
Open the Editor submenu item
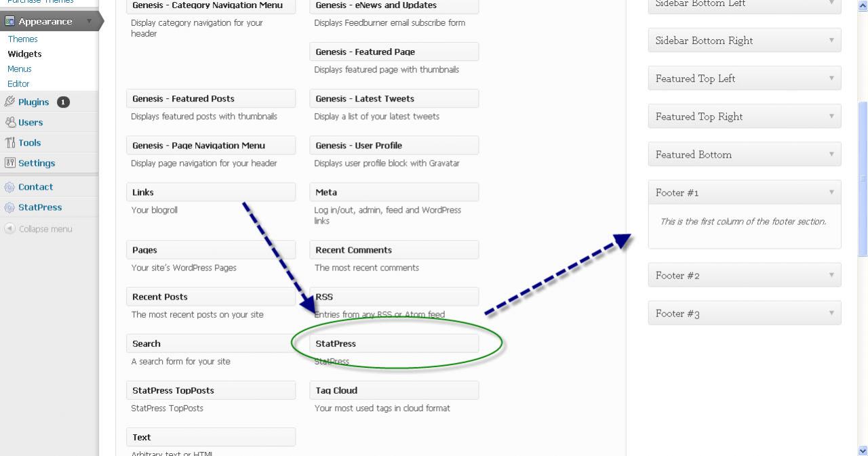[18, 84]
